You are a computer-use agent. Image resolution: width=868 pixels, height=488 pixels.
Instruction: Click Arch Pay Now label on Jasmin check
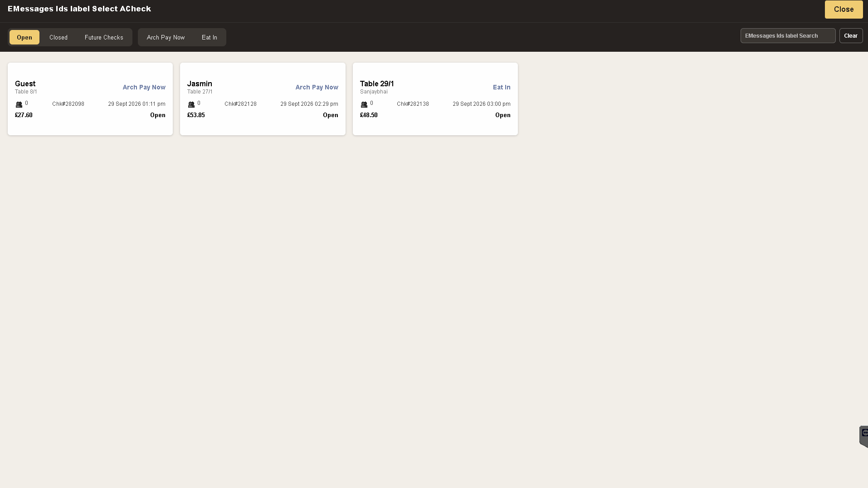(317, 87)
